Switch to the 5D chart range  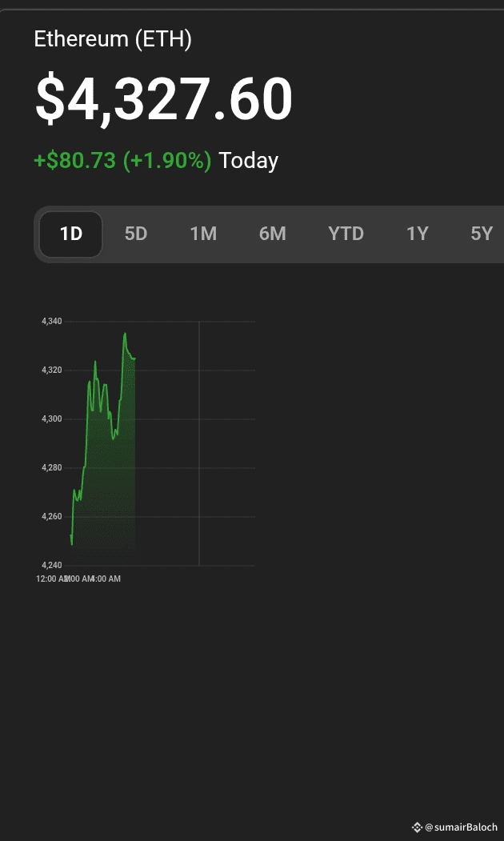(136, 234)
